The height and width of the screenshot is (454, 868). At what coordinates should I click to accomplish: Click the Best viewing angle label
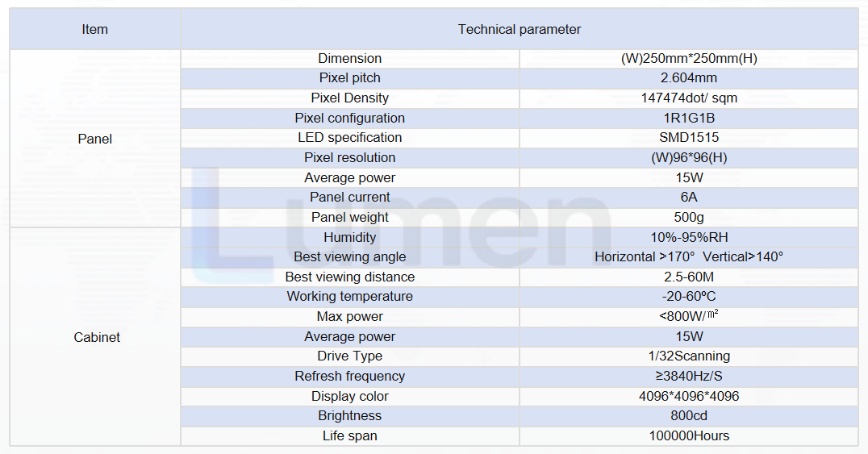[350, 257]
